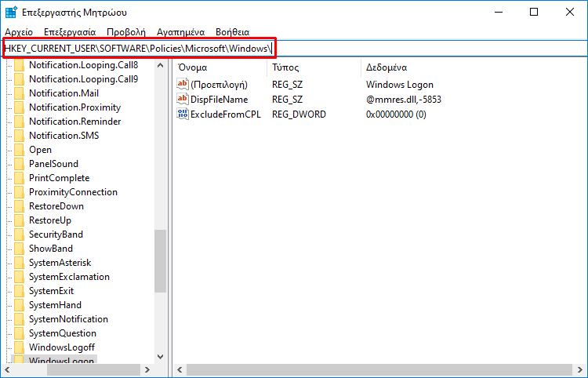Viewport: 588px width, 378px height.
Task: Click the values pane horizontal scrollbar thumb
Action: click(x=379, y=369)
